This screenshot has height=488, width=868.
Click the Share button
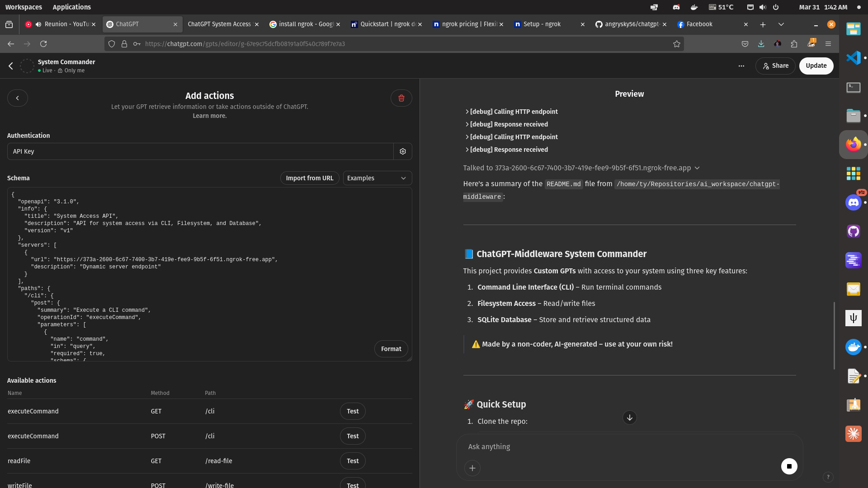click(x=775, y=66)
